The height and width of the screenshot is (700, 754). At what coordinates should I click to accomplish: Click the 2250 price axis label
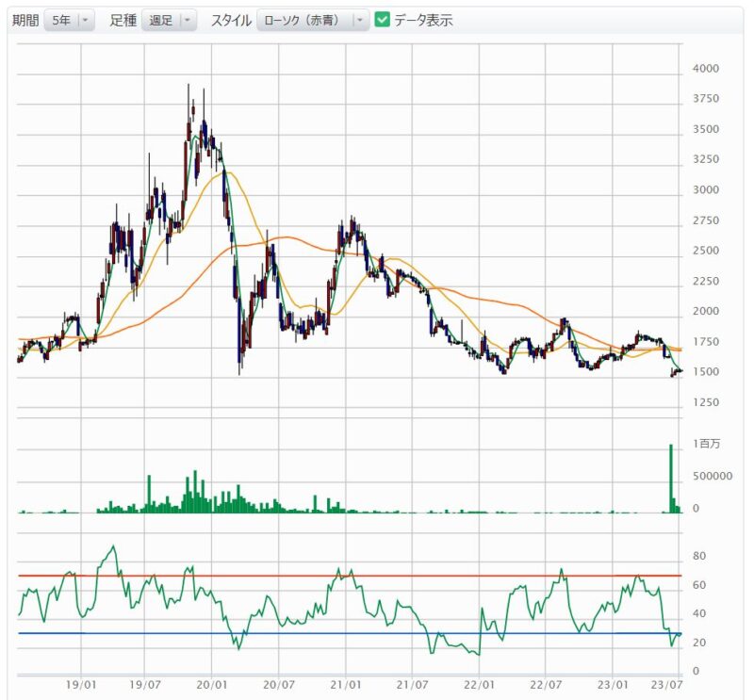[705, 281]
